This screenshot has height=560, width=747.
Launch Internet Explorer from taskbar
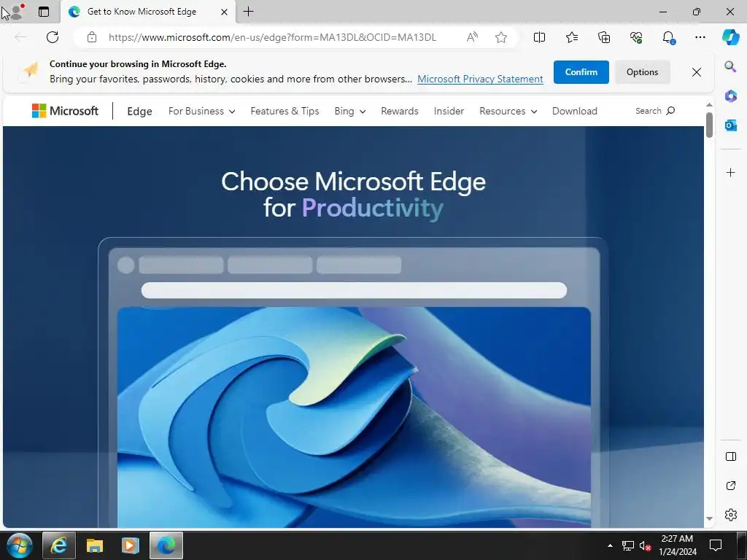coord(58,545)
